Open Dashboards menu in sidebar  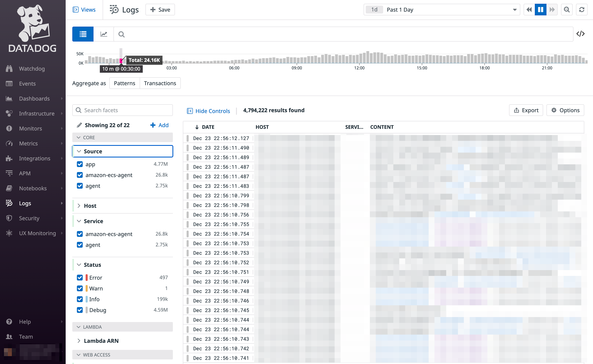34,98
